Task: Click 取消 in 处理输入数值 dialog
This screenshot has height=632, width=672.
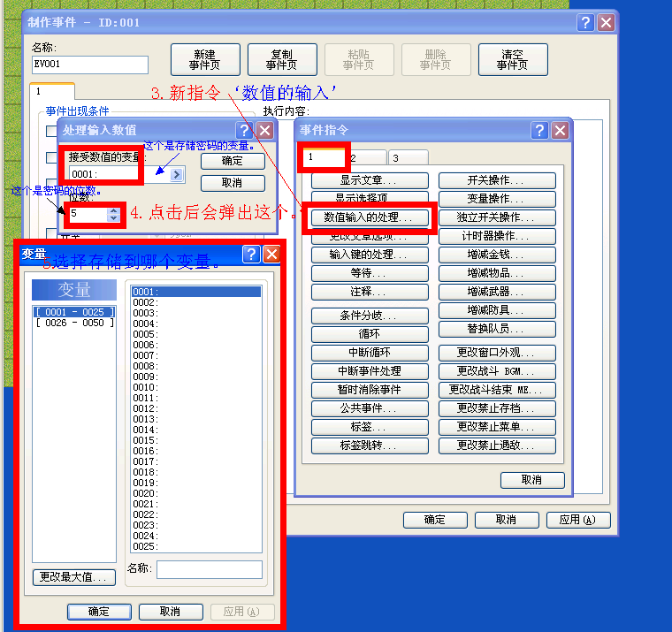Action: [x=233, y=183]
